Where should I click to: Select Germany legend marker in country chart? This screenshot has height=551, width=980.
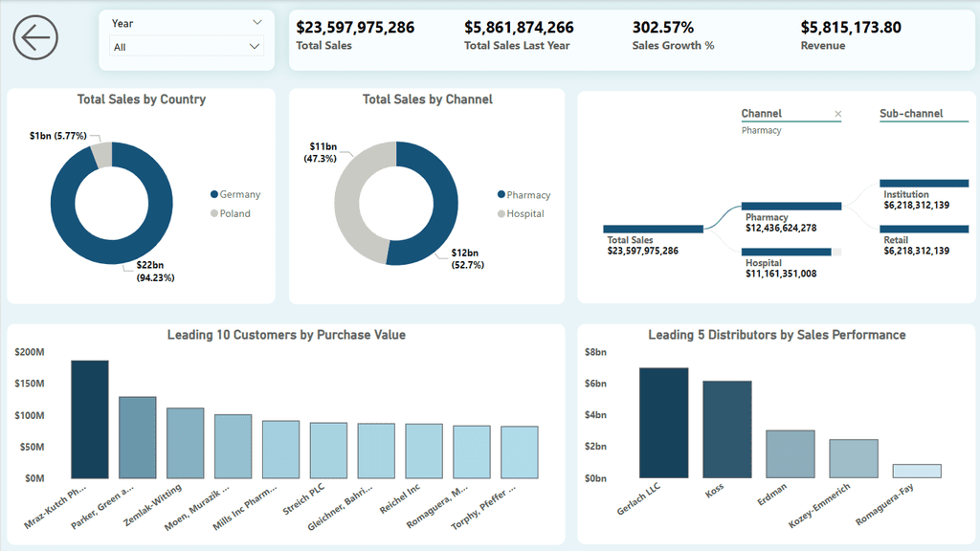pos(214,194)
